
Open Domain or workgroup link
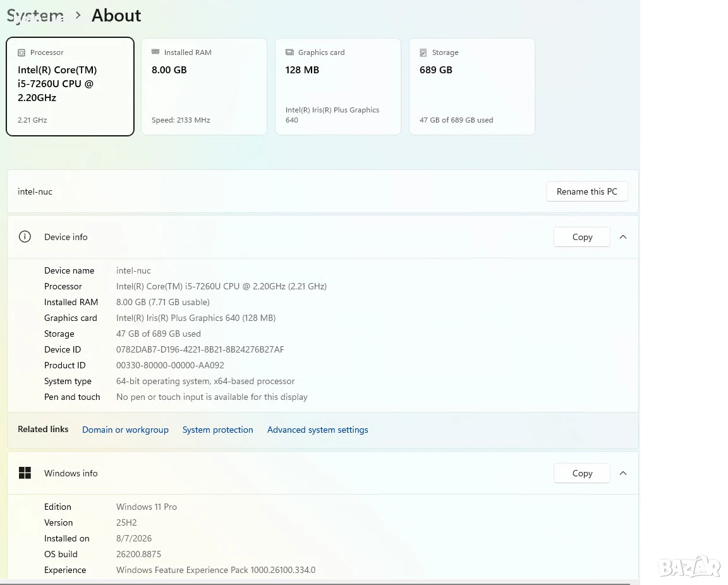(125, 430)
